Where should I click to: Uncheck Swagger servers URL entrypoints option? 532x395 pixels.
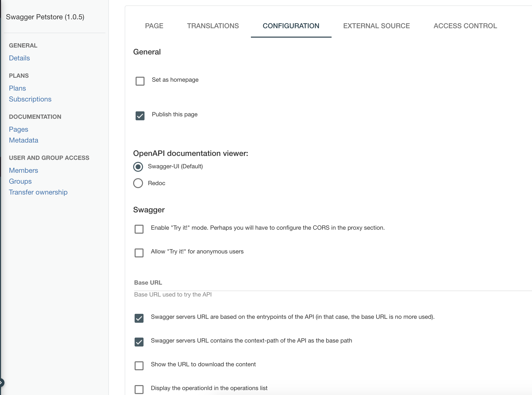point(139,318)
